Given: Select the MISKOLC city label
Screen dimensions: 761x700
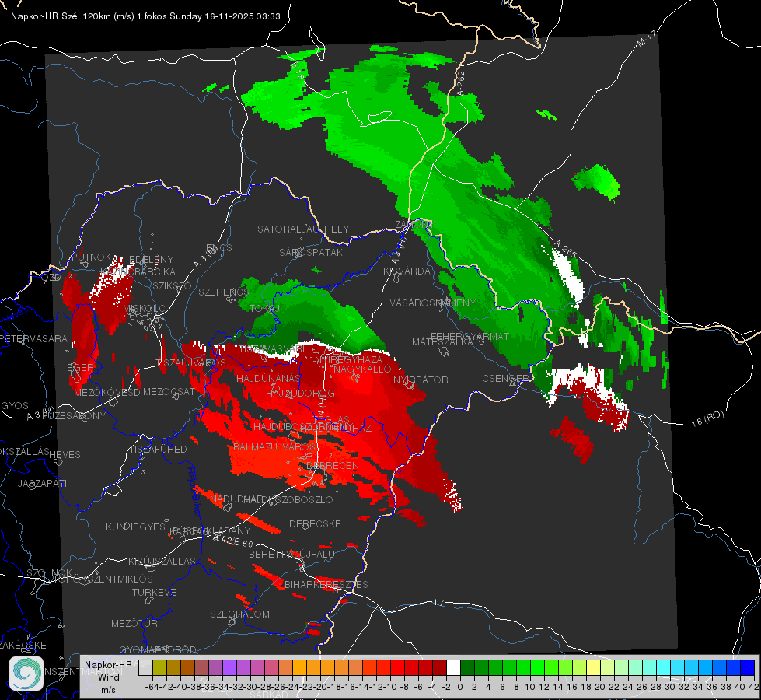Looking at the screenshot, I should (144, 309).
